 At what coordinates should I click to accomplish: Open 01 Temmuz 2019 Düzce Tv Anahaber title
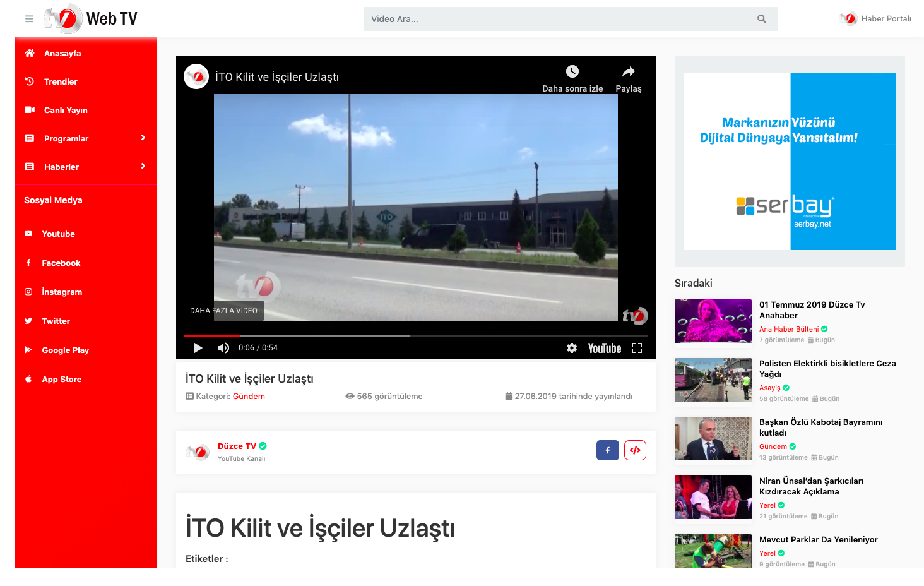tap(812, 310)
